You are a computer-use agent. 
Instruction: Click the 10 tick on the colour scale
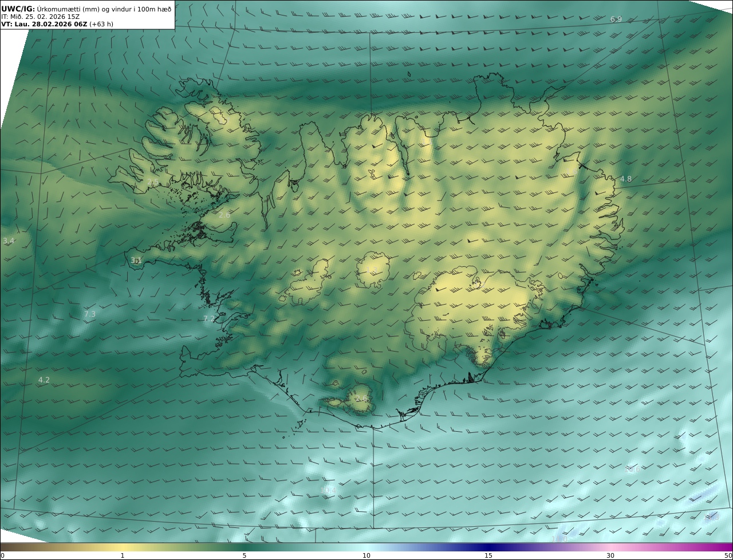point(366,555)
